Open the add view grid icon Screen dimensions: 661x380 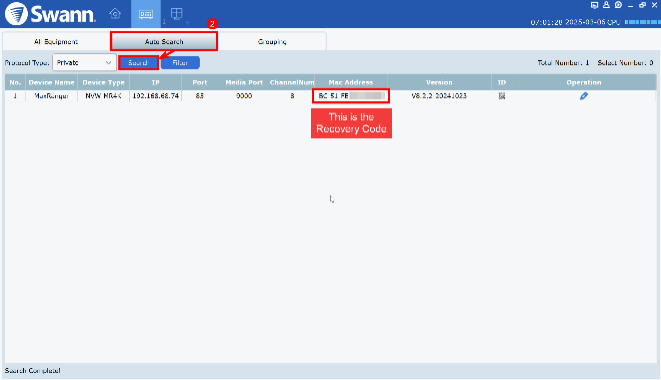(x=177, y=14)
